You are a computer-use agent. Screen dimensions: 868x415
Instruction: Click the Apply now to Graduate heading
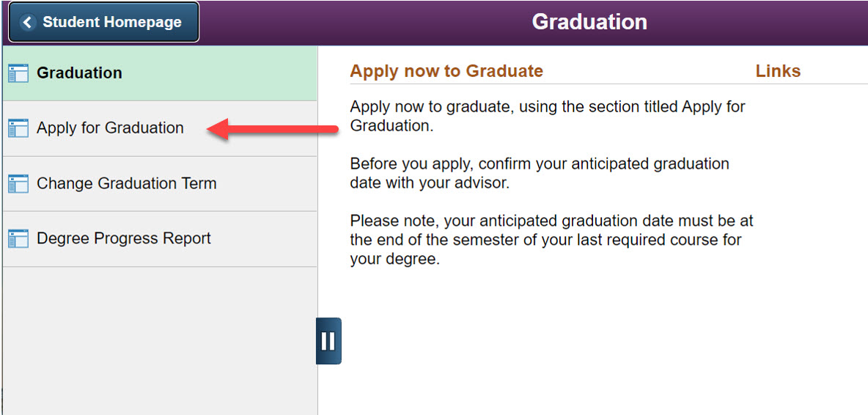(446, 71)
